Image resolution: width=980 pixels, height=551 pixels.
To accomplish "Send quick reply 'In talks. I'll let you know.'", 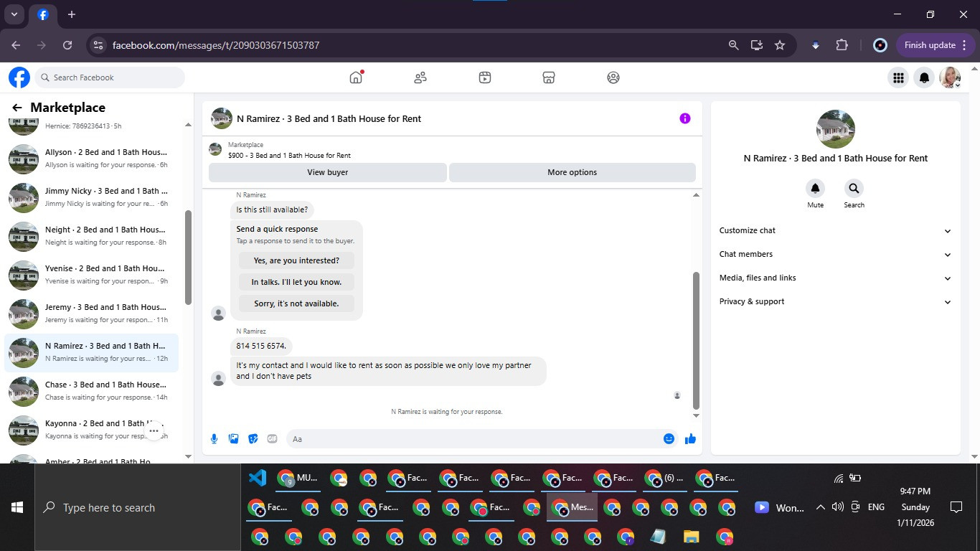I will (296, 282).
